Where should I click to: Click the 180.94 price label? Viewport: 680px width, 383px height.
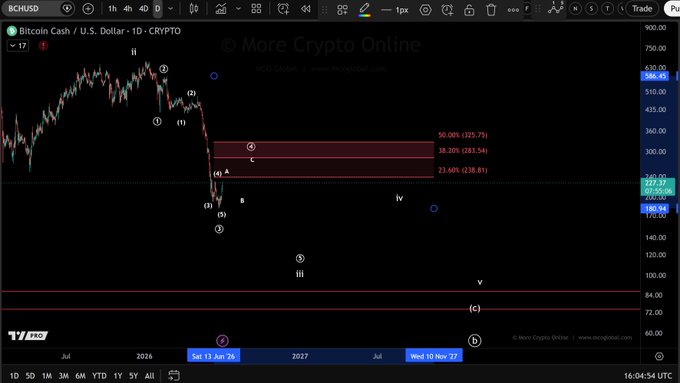point(655,209)
